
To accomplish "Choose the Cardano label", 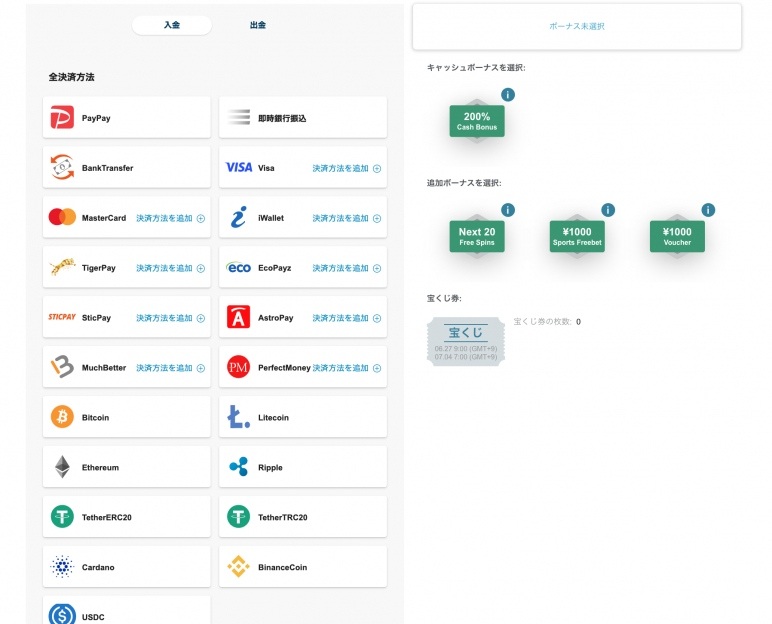I will [x=98, y=567].
